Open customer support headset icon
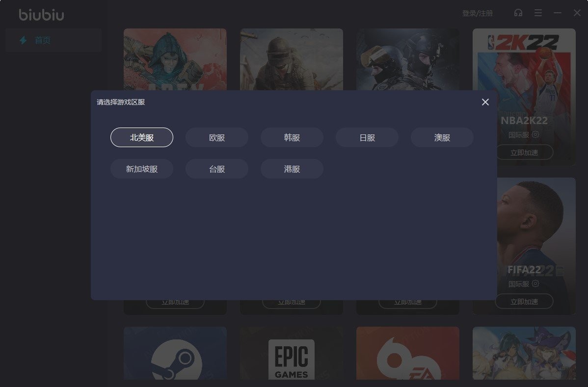 coord(518,13)
